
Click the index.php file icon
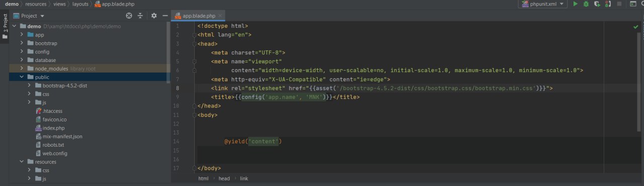(38, 128)
